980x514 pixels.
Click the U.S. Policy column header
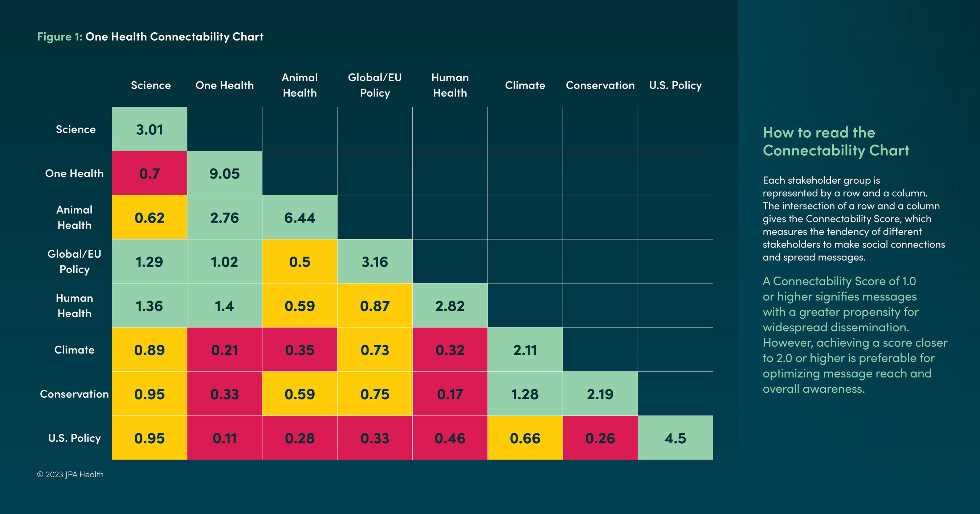pos(675,85)
